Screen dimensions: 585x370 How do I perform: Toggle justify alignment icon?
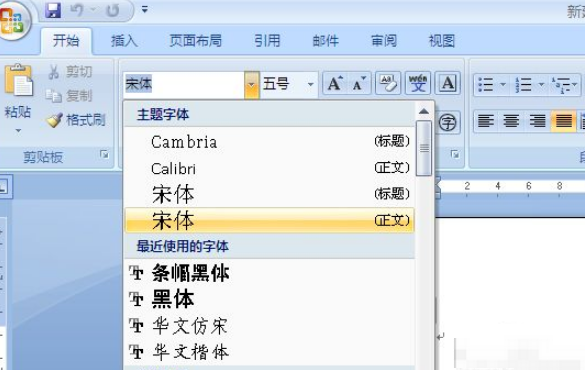tap(564, 121)
